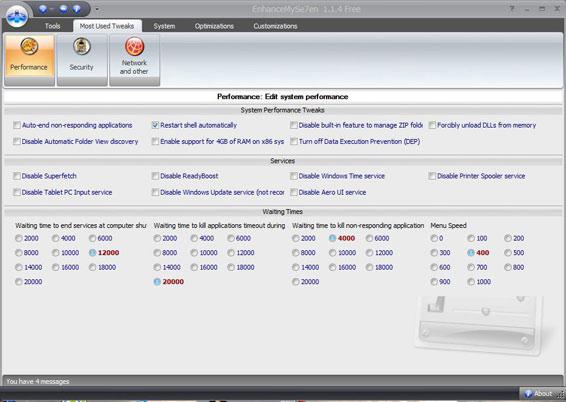Image resolution: width=566 pixels, height=402 pixels.
Task: Click the 'Performance: Edit system performance' heading
Action: coord(283,97)
